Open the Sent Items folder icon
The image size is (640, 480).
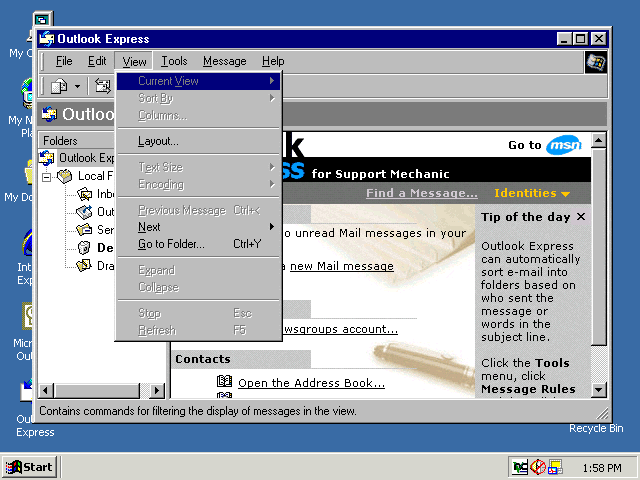pyautogui.click(x=84, y=230)
